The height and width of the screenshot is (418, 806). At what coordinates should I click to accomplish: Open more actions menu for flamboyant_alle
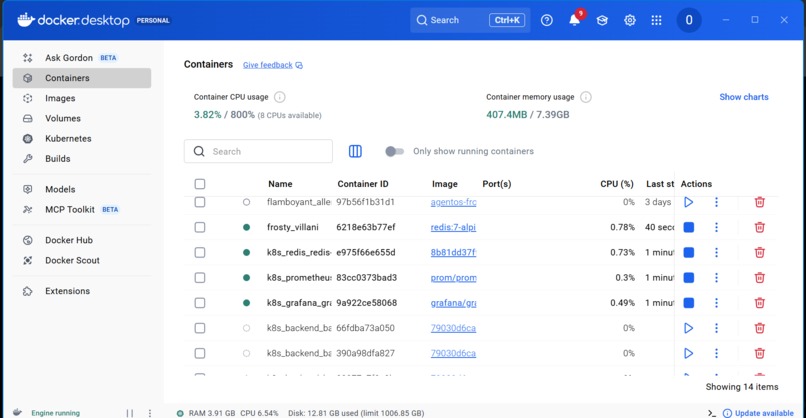[716, 202]
